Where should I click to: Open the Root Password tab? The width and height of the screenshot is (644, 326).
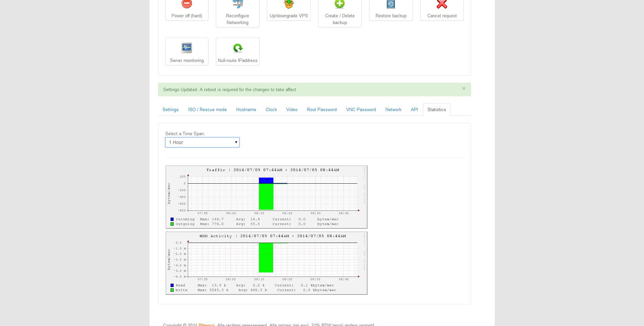322,110
